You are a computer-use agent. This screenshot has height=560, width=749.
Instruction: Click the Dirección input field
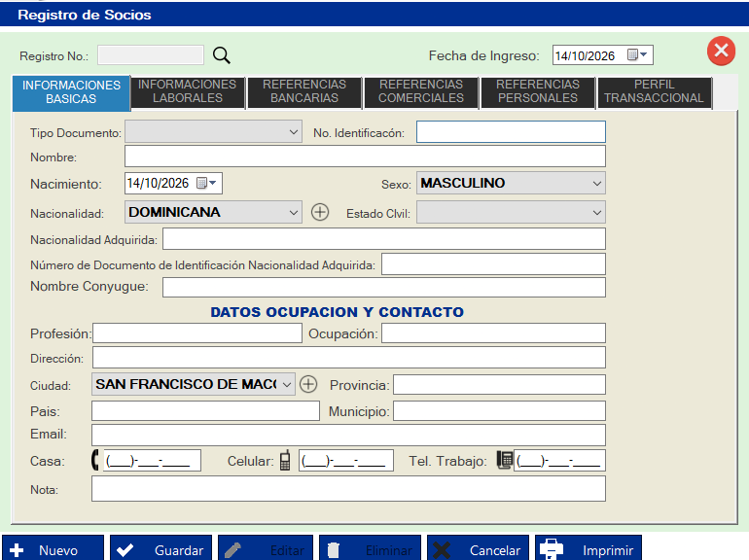tap(348, 357)
